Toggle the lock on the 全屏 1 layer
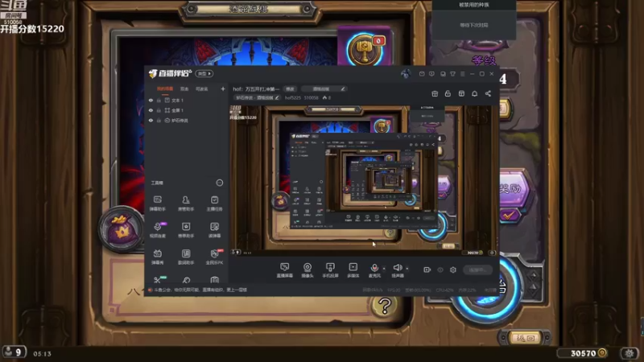Viewport: 644px width, 362px height. coord(159,110)
